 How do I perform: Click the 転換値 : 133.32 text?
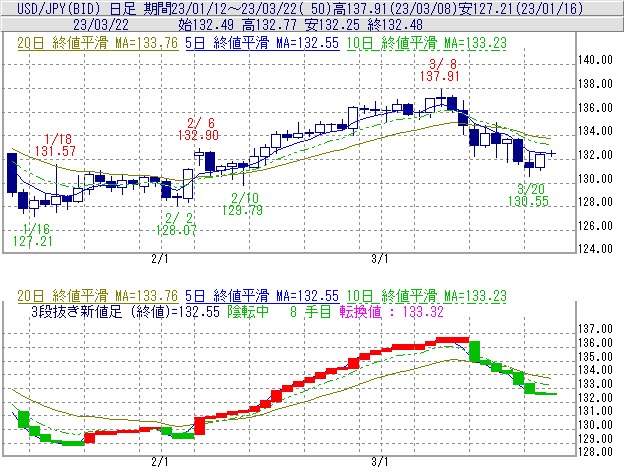click(x=392, y=312)
